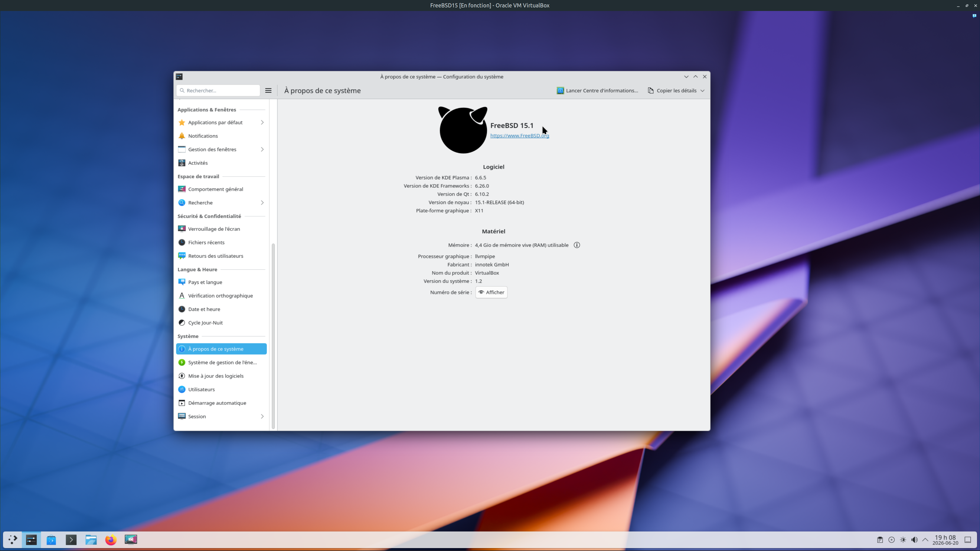Screen dimensions: 980x551
Task: Click the memory value 4,4 Gio text
Action: [x=522, y=245]
